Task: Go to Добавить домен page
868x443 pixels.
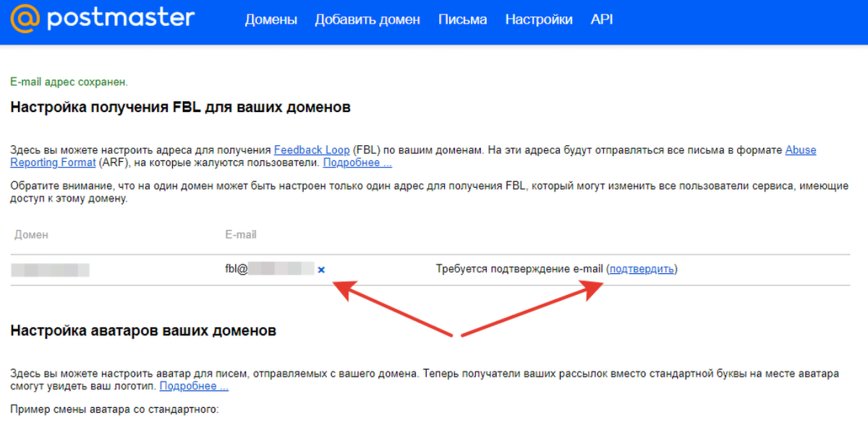Action: coord(367,20)
